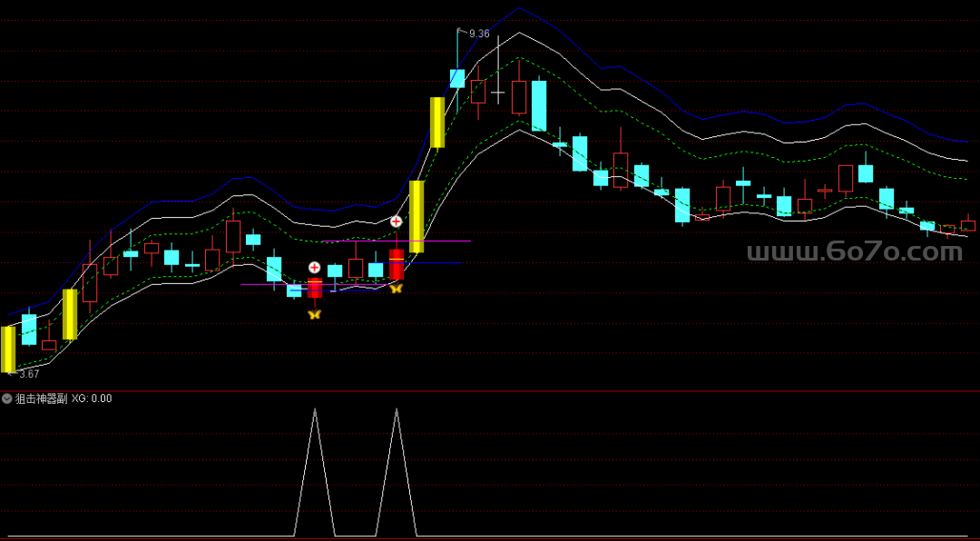
Task: Select the topmost yellow breakout candle
Action: pyautogui.click(x=436, y=122)
